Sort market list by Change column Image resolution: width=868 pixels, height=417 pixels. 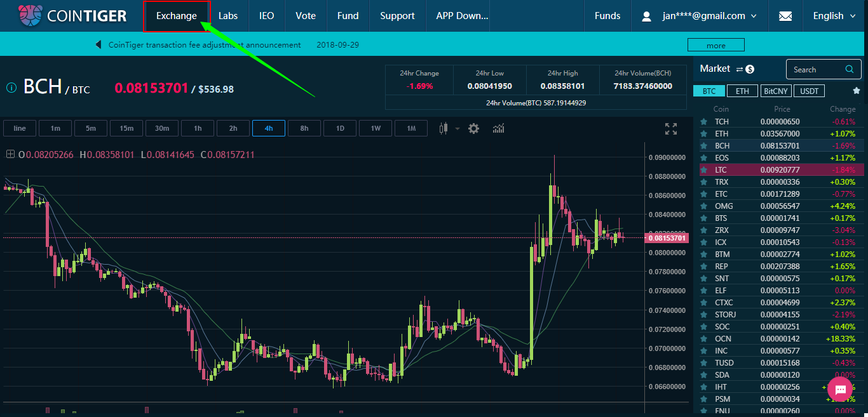coord(843,109)
